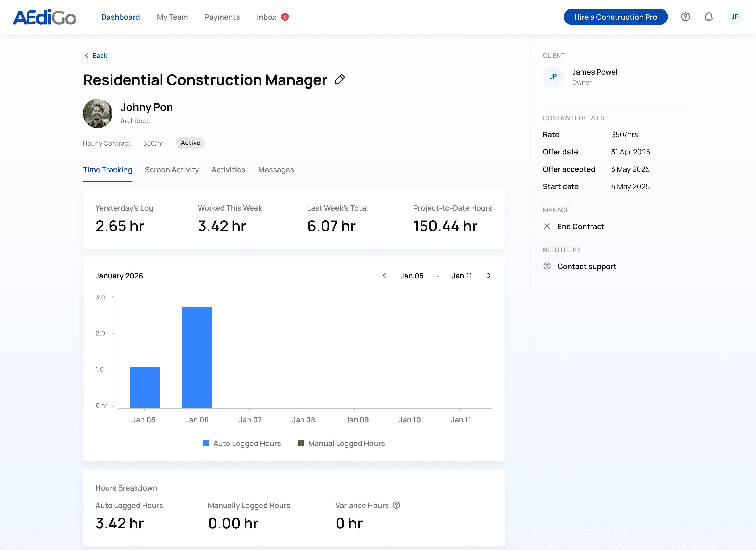Toggle Manual Logged Hours legend swatch
This screenshot has width=756, height=550.
(301, 443)
